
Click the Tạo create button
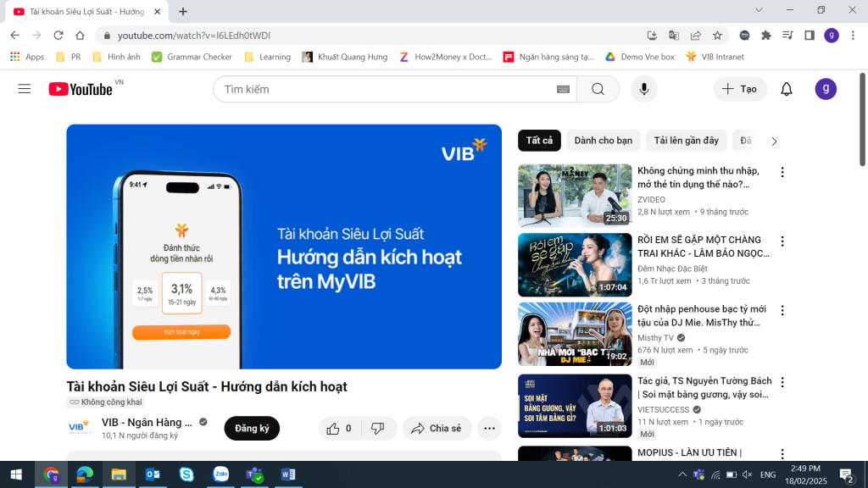pyautogui.click(x=739, y=89)
